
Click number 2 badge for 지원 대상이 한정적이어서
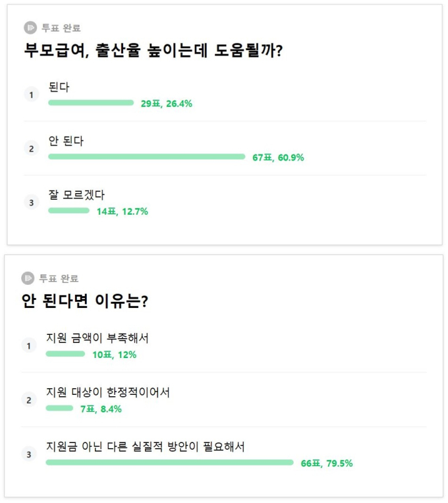click(x=29, y=400)
